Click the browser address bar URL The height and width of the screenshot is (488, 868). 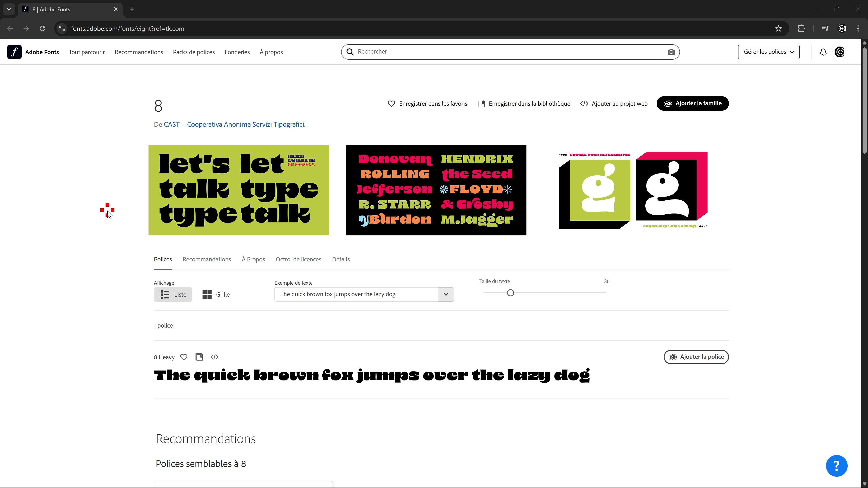point(127,29)
